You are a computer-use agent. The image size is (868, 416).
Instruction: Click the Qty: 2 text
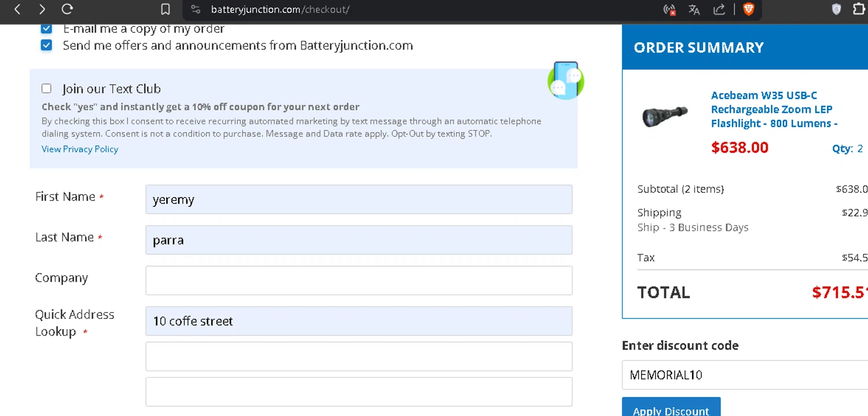(848, 149)
